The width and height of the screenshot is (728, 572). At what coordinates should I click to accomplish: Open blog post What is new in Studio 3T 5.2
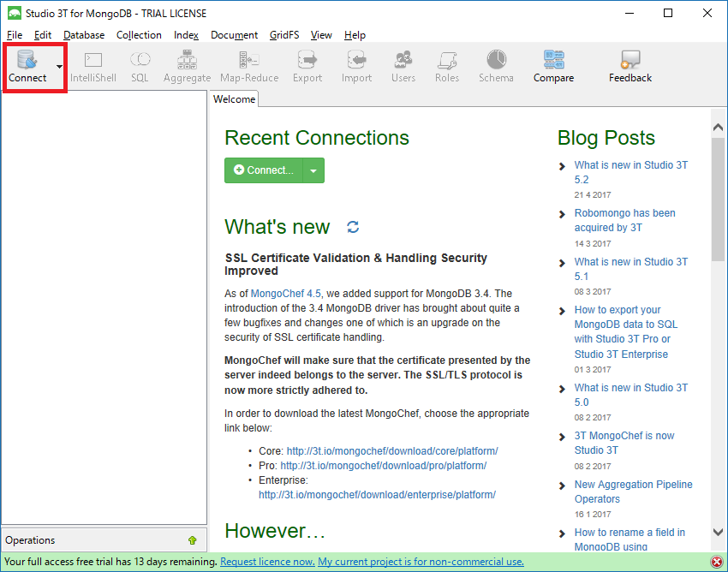coord(631,172)
